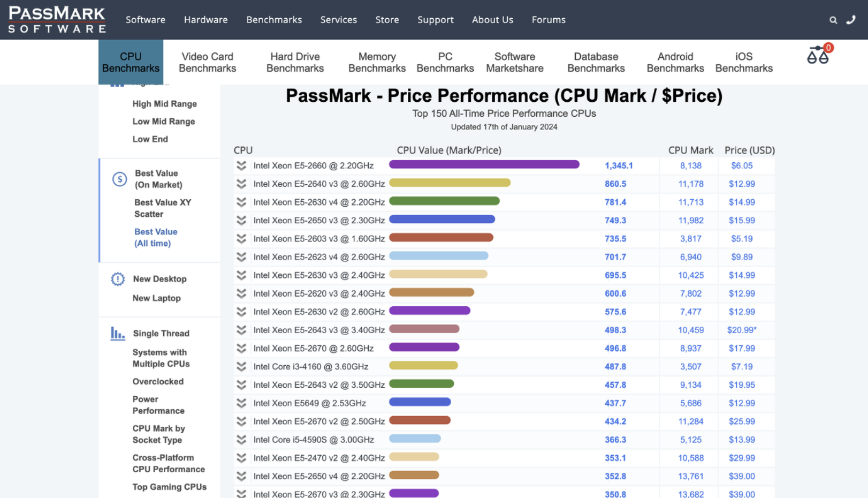Open the Software menu
Viewport: 868px width, 498px height.
[x=146, y=20]
